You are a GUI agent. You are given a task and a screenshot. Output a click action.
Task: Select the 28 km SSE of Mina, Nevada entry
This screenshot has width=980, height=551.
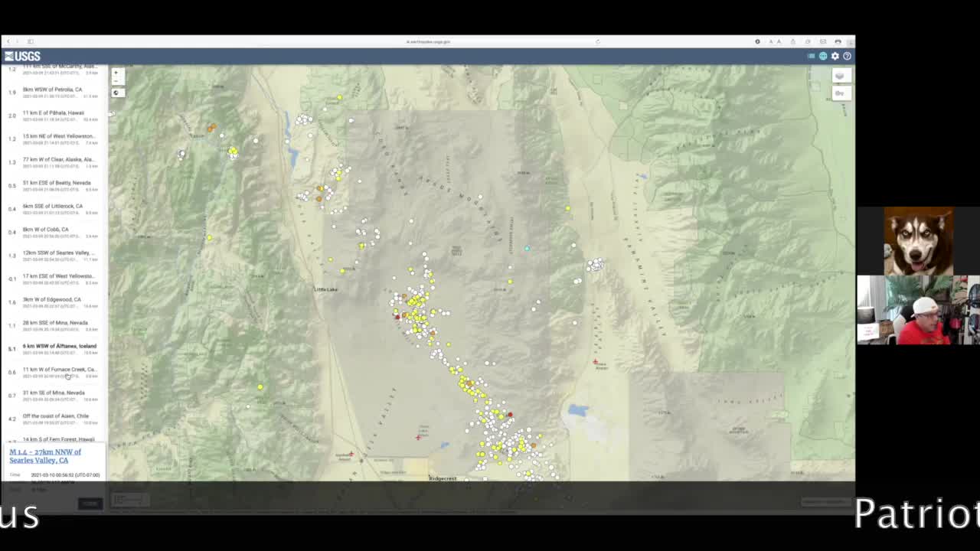54,325
